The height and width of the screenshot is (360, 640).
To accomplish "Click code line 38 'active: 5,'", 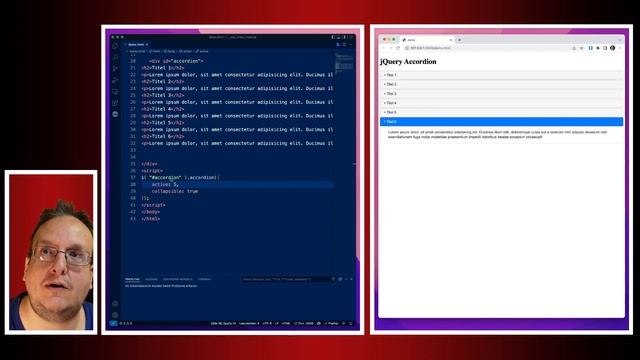I will coord(165,184).
